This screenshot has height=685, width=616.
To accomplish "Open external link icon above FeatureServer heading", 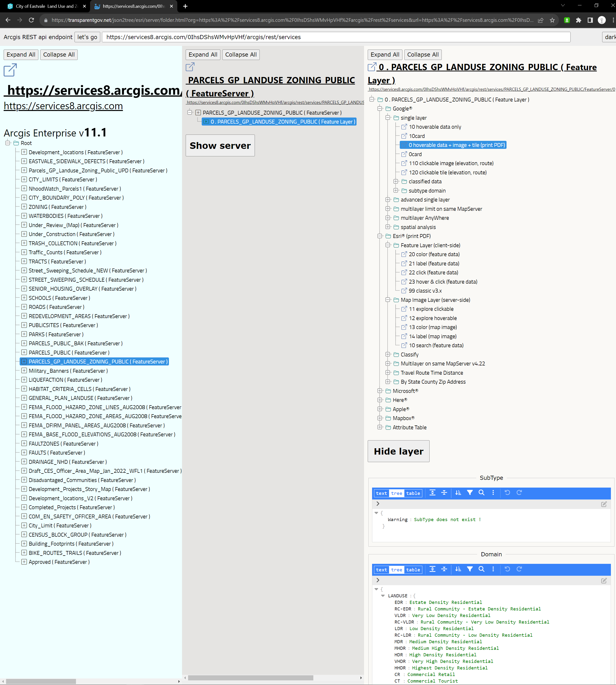I will (x=190, y=67).
